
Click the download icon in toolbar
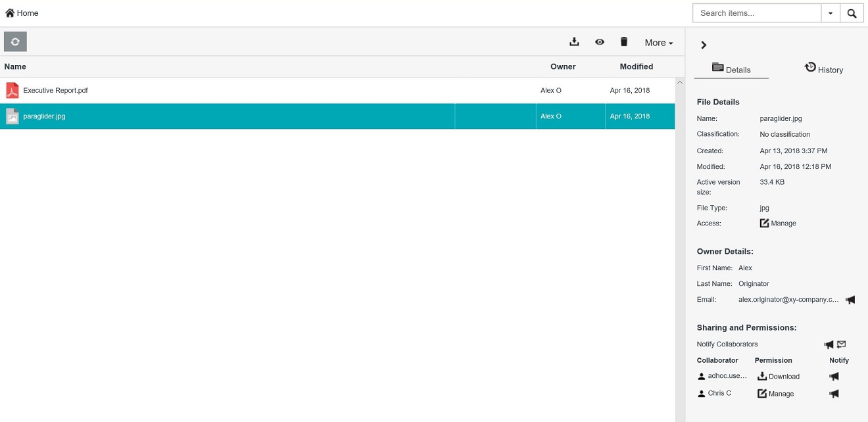(x=574, y=42)
